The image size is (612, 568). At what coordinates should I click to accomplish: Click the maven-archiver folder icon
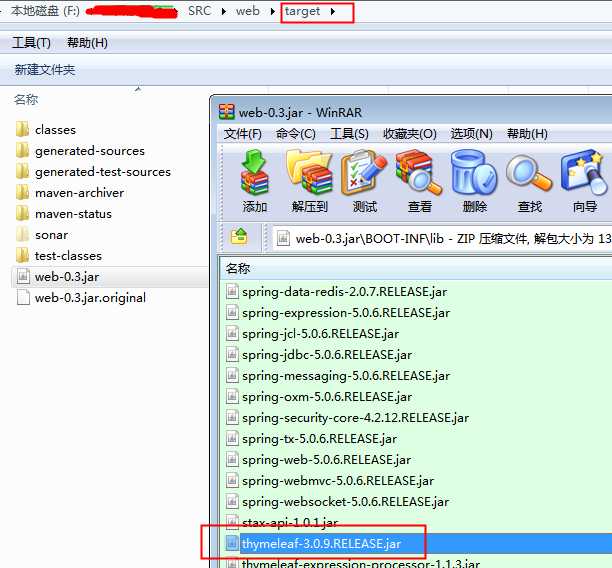[23, 192]
